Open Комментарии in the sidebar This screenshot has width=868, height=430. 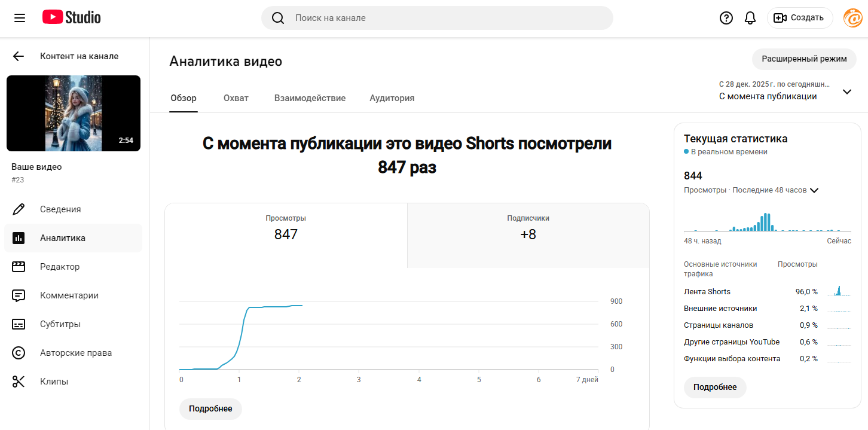(69, 295)
